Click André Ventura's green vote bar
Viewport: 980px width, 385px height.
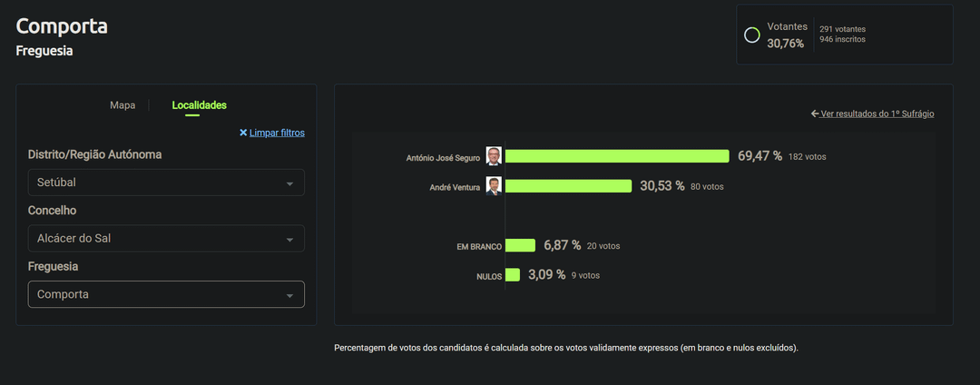coord(568,186)
